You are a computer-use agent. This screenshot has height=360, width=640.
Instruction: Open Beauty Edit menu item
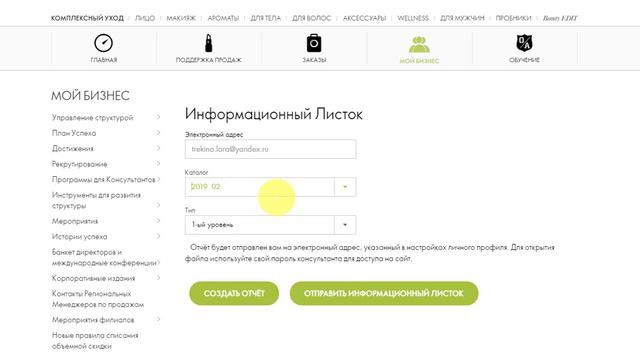(560, 18)
